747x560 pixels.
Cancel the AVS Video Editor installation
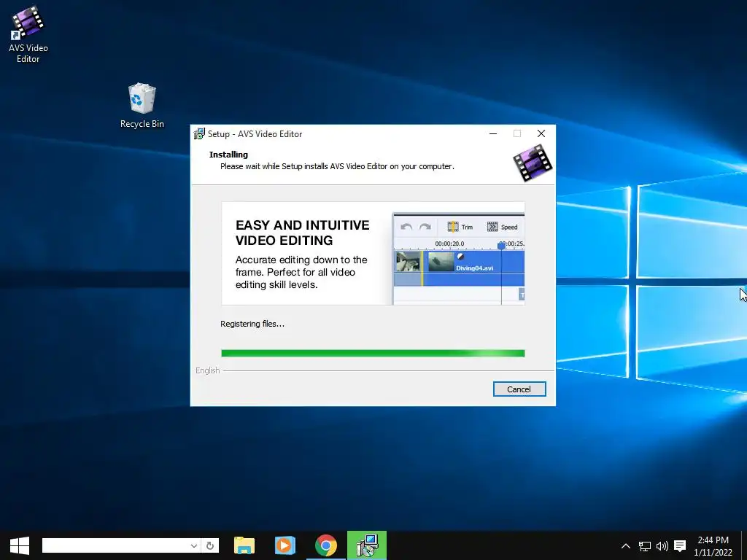pos(519,389)
